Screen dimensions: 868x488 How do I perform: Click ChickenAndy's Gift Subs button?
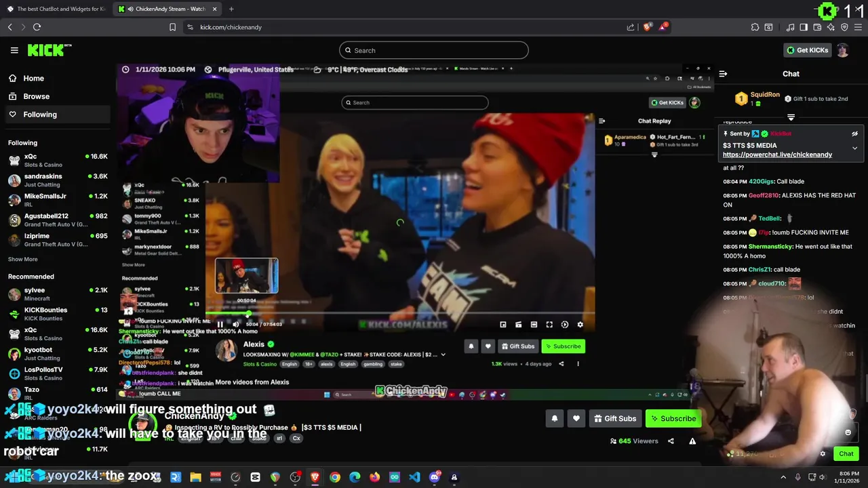pos(615,418)
